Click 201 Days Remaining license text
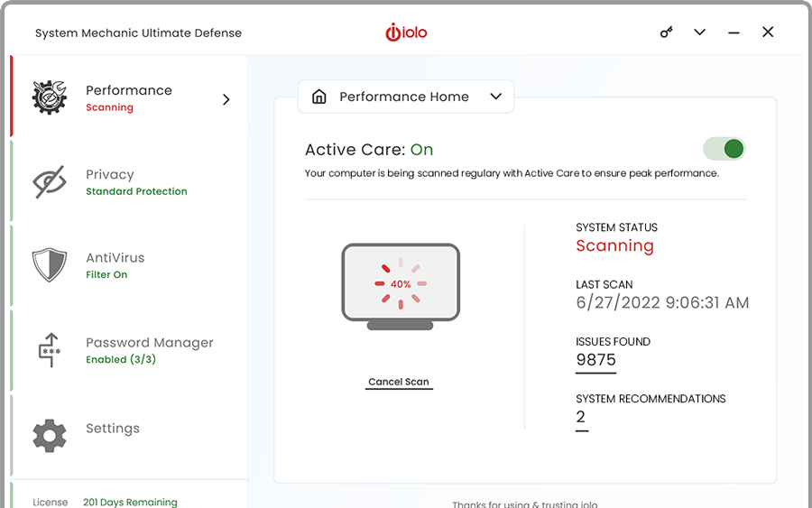 130,502
